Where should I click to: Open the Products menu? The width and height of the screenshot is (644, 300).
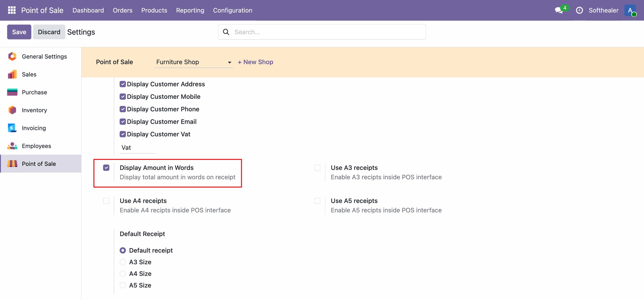click(x=154, y=10)
